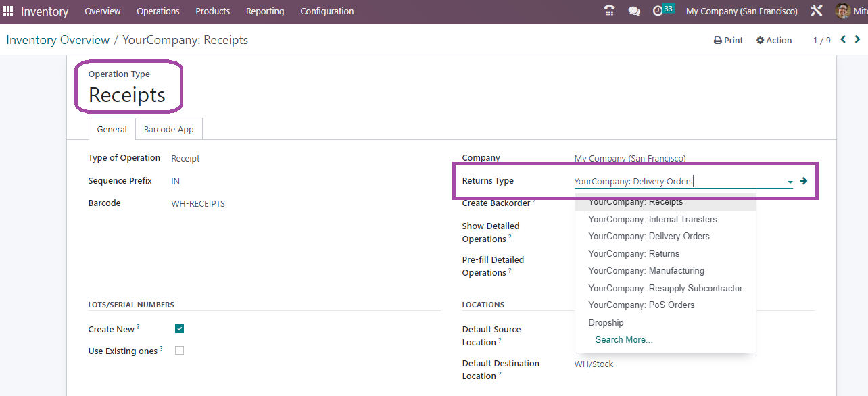The height and width of the screenshot is (396, 868).
Task: Go back to Inventory Overview breadcrumb
Action: [58, 40]
